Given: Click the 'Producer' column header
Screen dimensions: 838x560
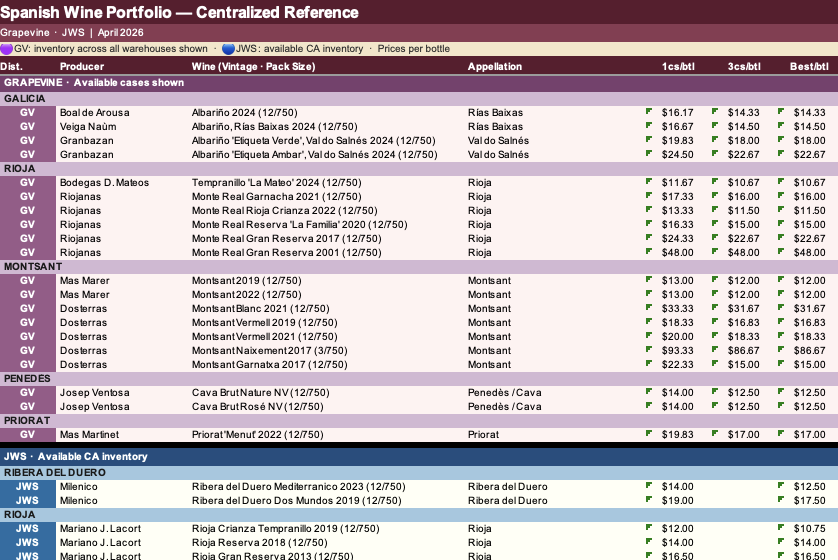Looking at the screenshot, I should 82,66.
